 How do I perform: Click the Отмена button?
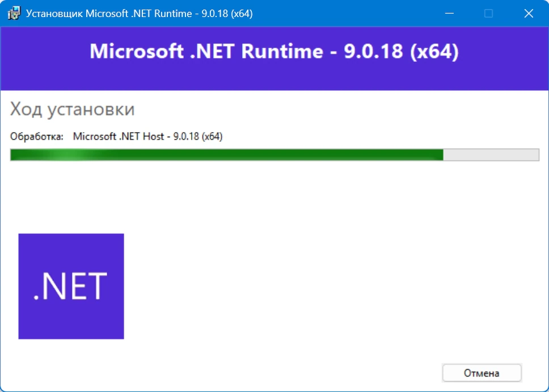point(482,373)
